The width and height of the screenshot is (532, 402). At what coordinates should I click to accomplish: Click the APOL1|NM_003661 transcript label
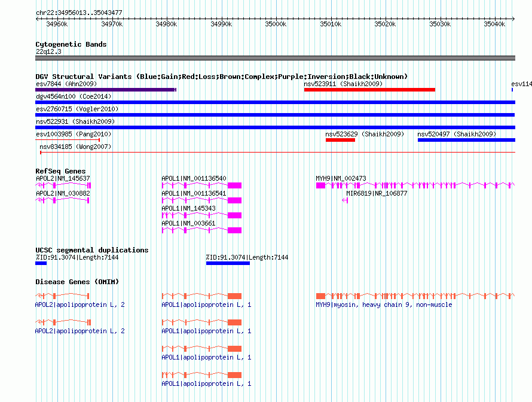(188, 223)
